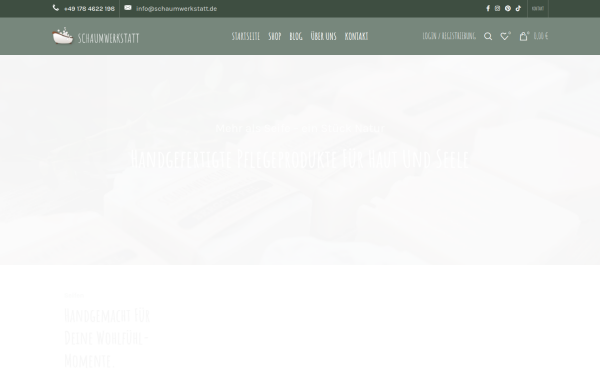Open the Blog menu item

click(x=296, y=36)
